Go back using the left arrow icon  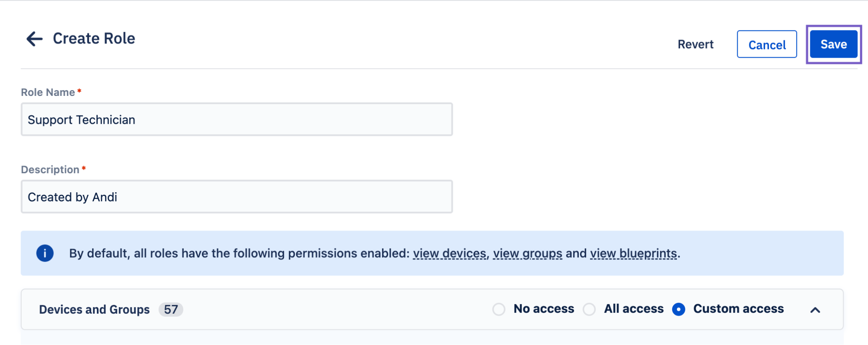[x=35, y=39]
